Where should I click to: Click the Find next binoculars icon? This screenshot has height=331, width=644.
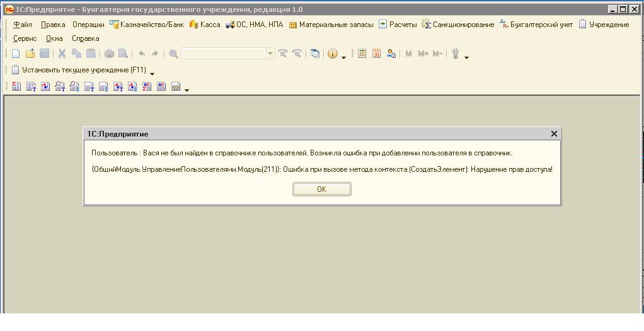coord(282,53)
